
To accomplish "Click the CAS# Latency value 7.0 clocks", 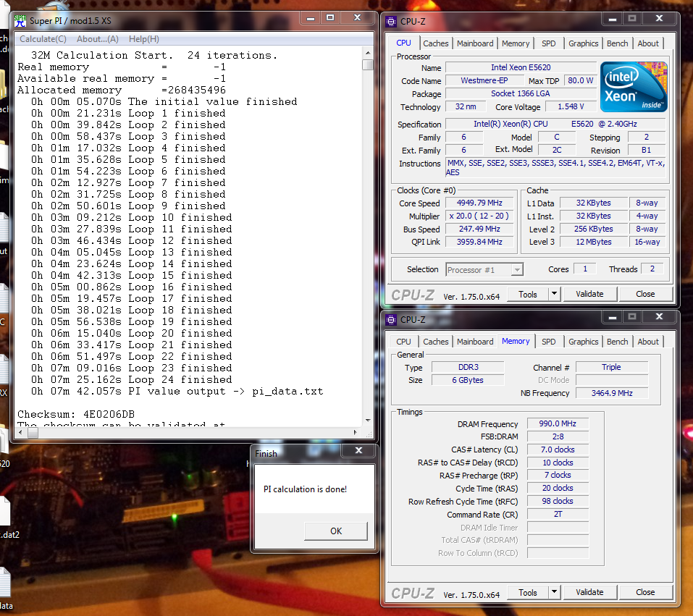I will coord(558,450).
